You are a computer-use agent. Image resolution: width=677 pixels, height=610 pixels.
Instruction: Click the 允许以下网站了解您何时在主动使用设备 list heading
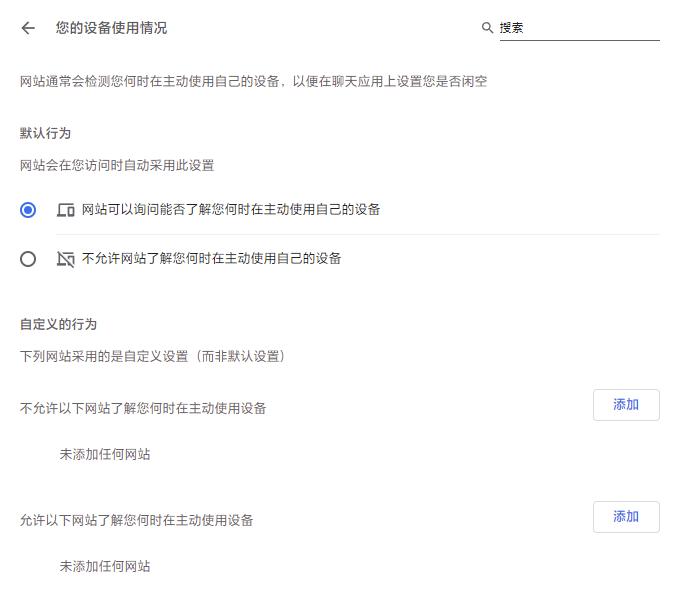[137, 520]
